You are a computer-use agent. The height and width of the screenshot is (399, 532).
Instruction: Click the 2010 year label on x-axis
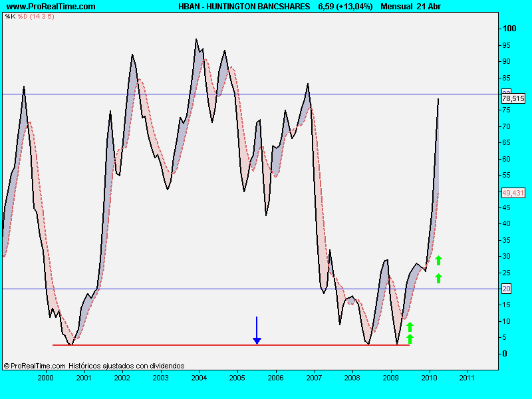(x=429, y=378)
